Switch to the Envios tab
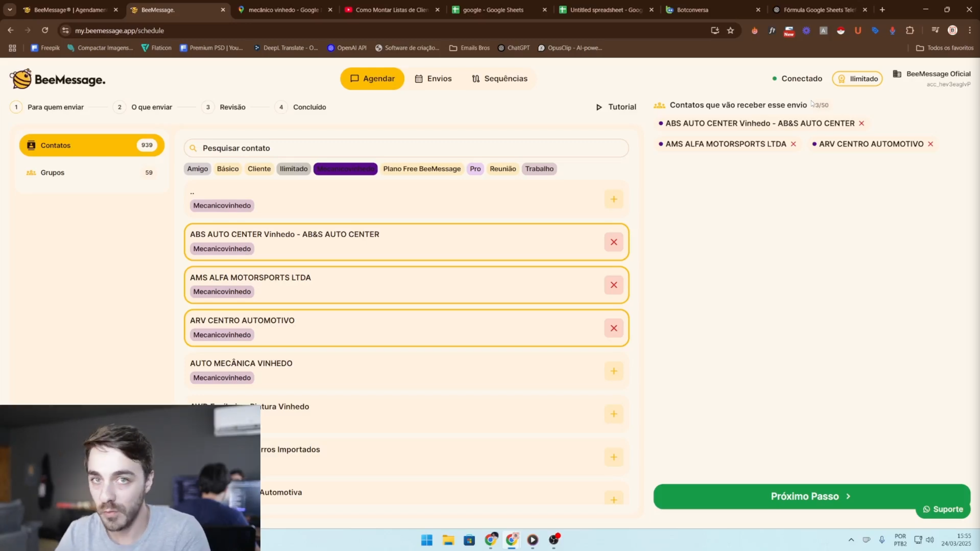The width and height of the screenshot is (980, 551). (433, 79)
